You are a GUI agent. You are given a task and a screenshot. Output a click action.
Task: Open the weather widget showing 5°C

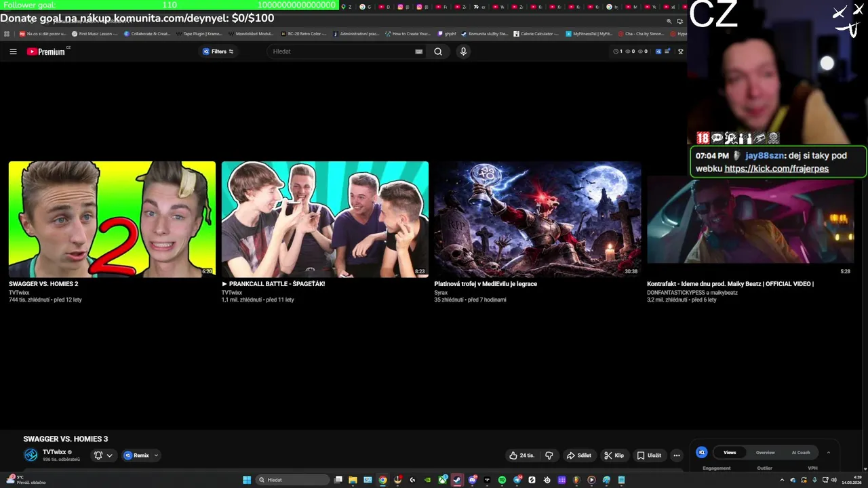pos(25,480)
